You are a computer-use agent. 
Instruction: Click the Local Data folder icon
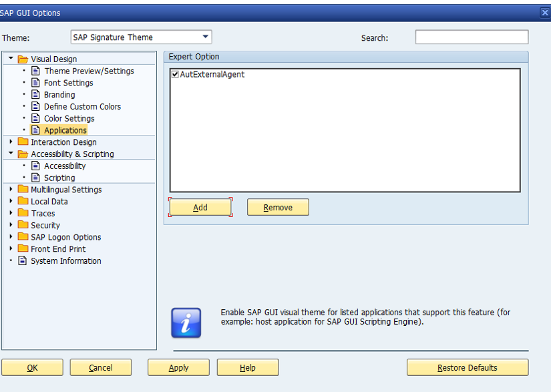click(x=23, y=201)
